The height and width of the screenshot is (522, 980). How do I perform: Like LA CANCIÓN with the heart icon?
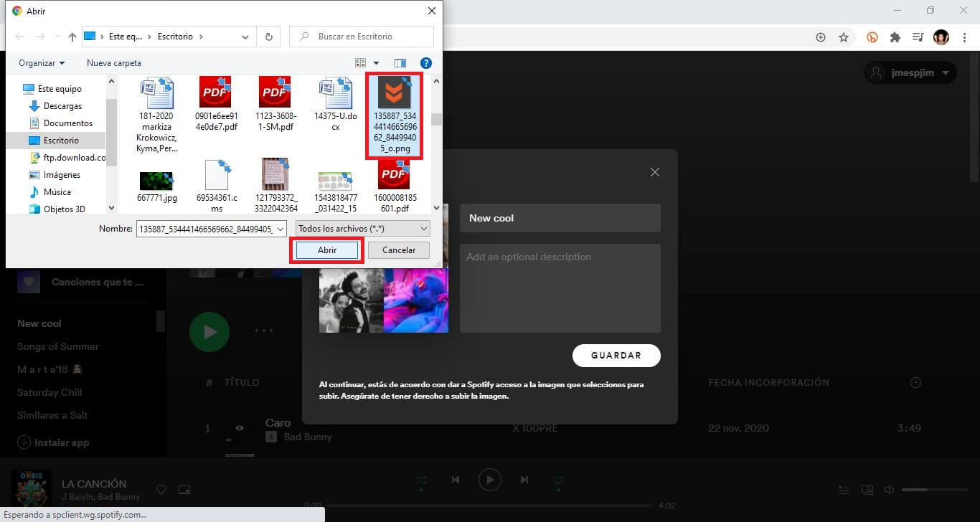tap(161, 490)
